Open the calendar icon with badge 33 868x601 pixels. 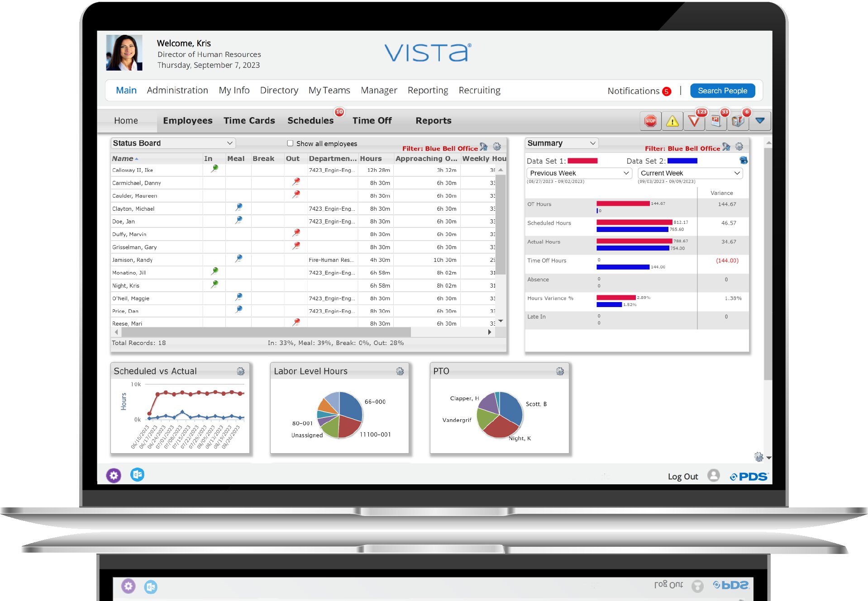click(x=716, y=121)
